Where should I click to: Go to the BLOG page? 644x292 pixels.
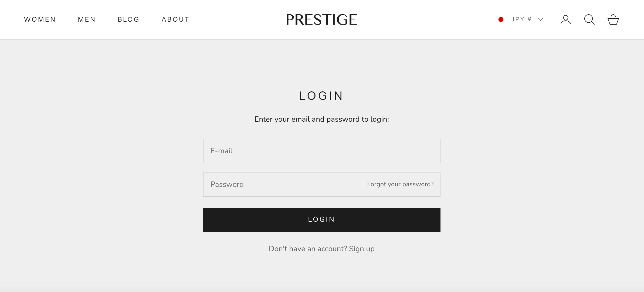(x=128, y=19)
